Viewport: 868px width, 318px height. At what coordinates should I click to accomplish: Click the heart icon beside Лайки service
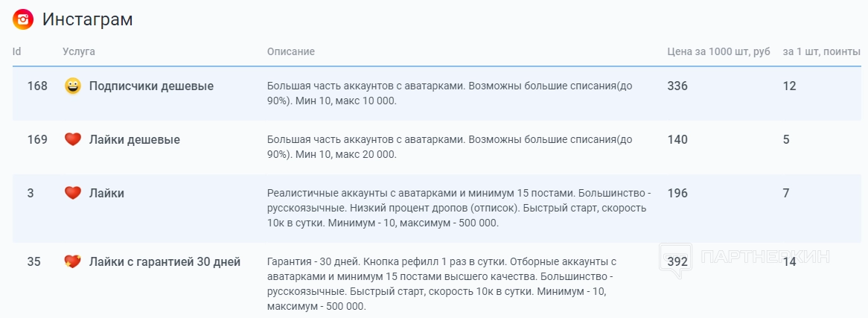pyautogui.click(x=72, y=193)
